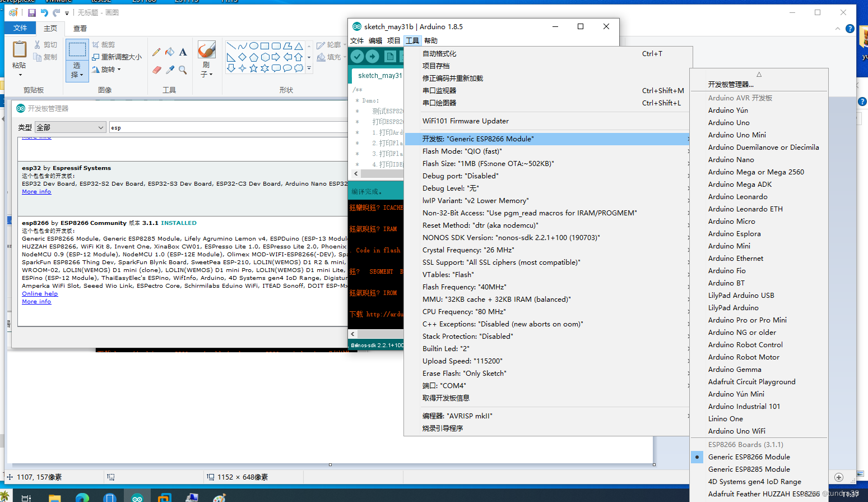Image resolution: width=868 pixels, height=502 pixels.
Task: Select the diagonal line shape in Paint
Action: click(231, 46)
